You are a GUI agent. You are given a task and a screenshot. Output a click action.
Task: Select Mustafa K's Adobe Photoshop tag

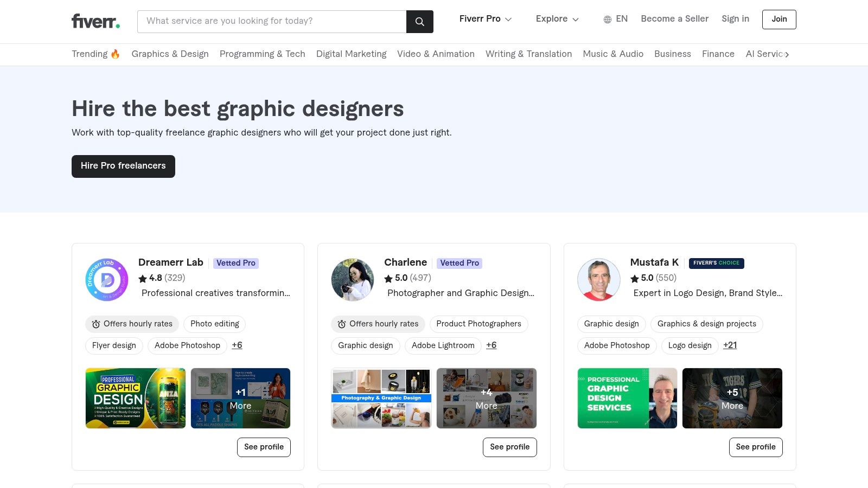coord(617,346)
